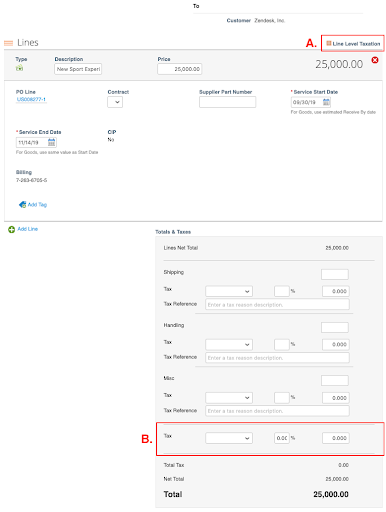
Task: Click the Total Tax value 0.00
Action: (x=343, y=465)
